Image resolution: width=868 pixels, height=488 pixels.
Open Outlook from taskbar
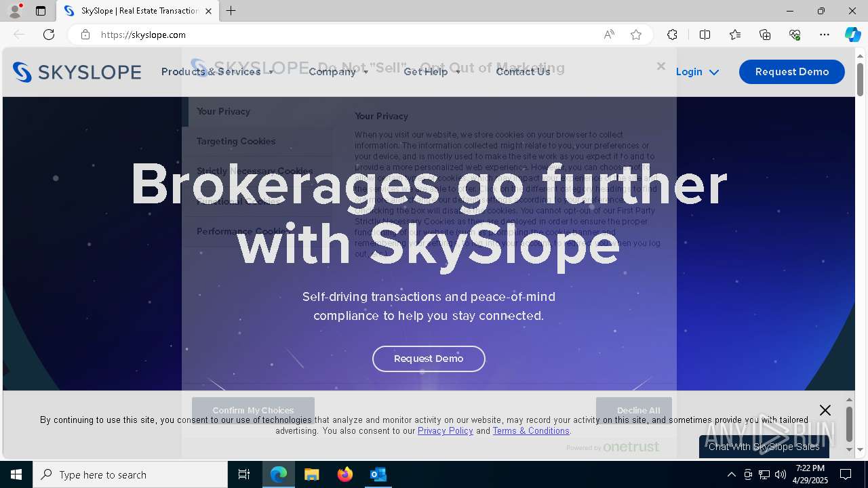point(378,474)
